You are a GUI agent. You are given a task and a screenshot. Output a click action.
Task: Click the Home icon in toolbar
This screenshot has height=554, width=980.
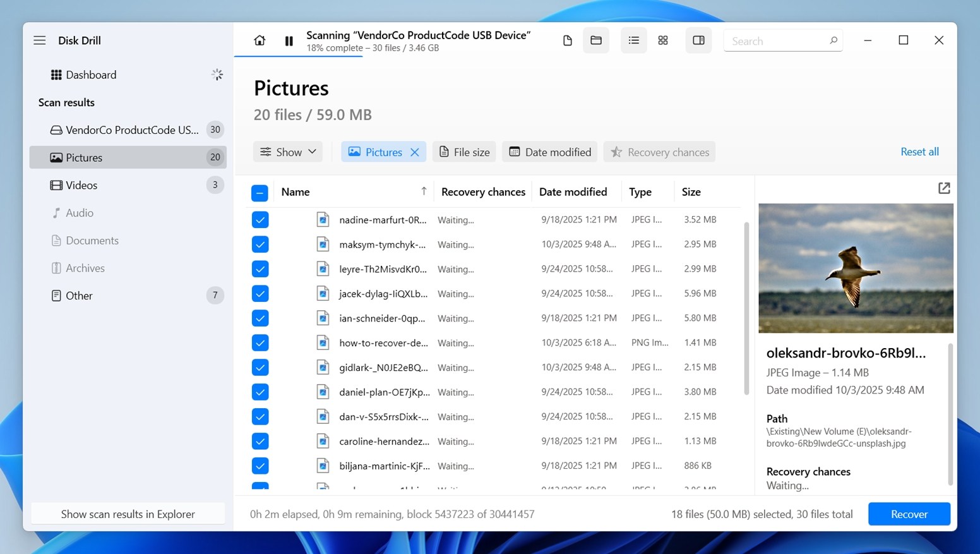tap(260, 40)
